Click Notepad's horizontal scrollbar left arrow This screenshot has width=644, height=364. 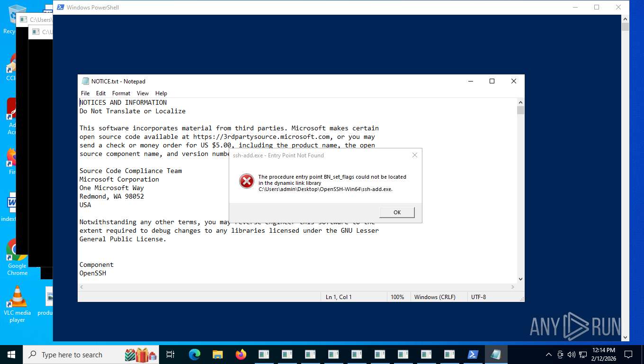82,287
